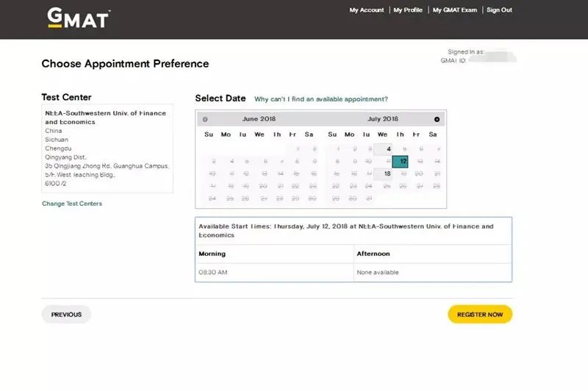Advance the calendar to the next month
This screenshot has width=588, height=391.
(x=437, y=119)
